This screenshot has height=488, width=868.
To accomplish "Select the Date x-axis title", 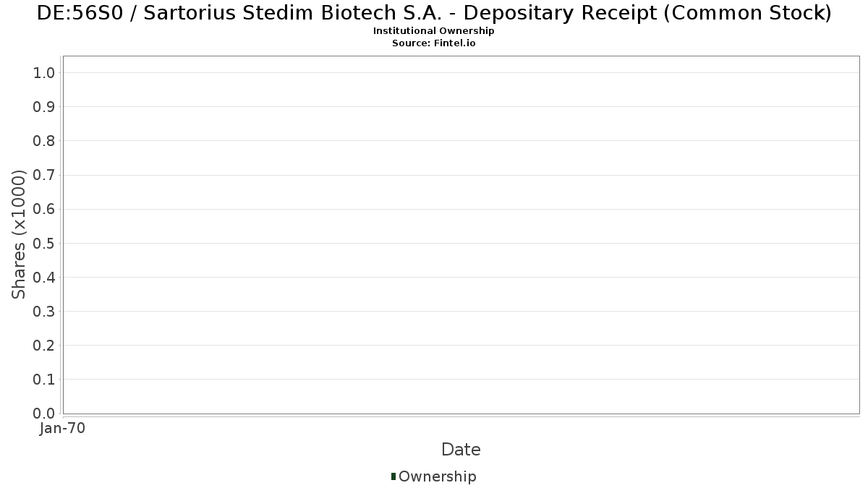I will coord(461,450).
